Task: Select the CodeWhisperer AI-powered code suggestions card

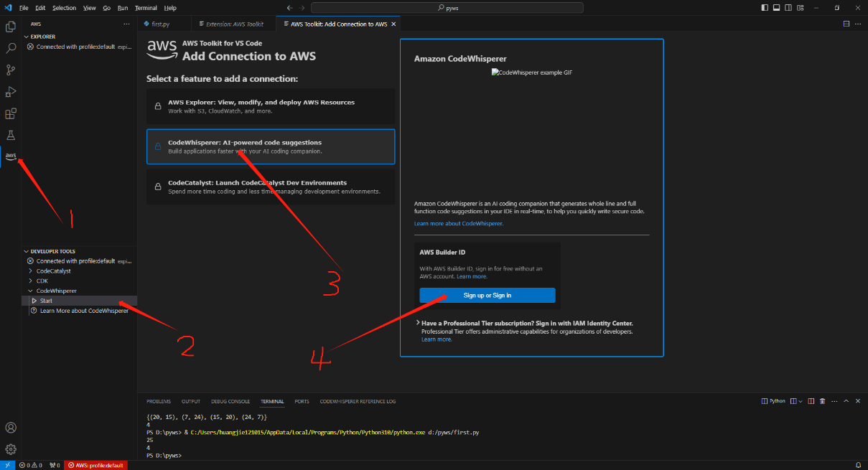Action: coord(271,146)
